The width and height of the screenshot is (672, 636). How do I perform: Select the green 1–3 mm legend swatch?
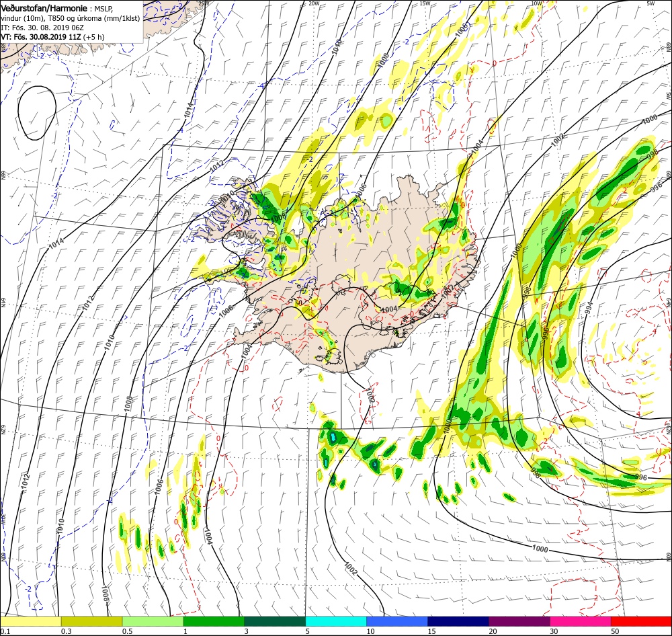214,621
